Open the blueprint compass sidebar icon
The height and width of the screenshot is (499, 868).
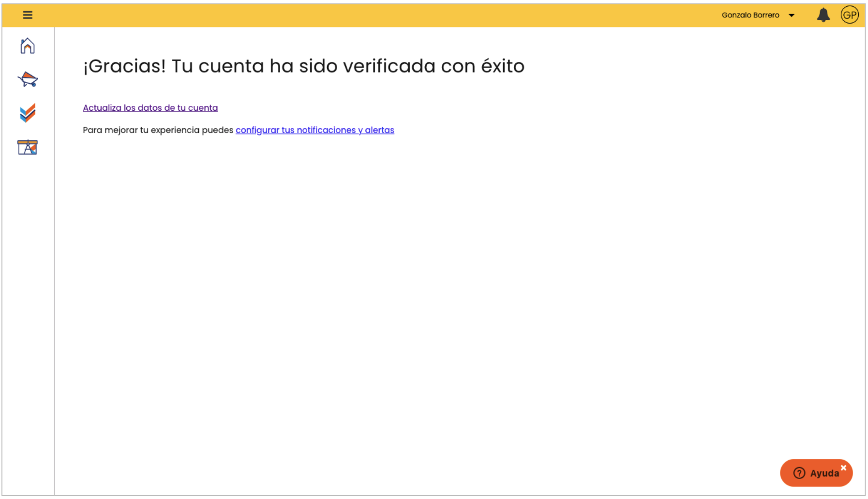click(28, 147)
